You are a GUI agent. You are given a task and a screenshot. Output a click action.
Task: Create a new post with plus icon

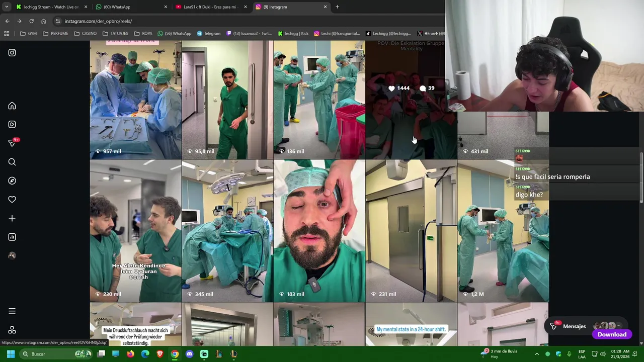click(x=12, y=218)
